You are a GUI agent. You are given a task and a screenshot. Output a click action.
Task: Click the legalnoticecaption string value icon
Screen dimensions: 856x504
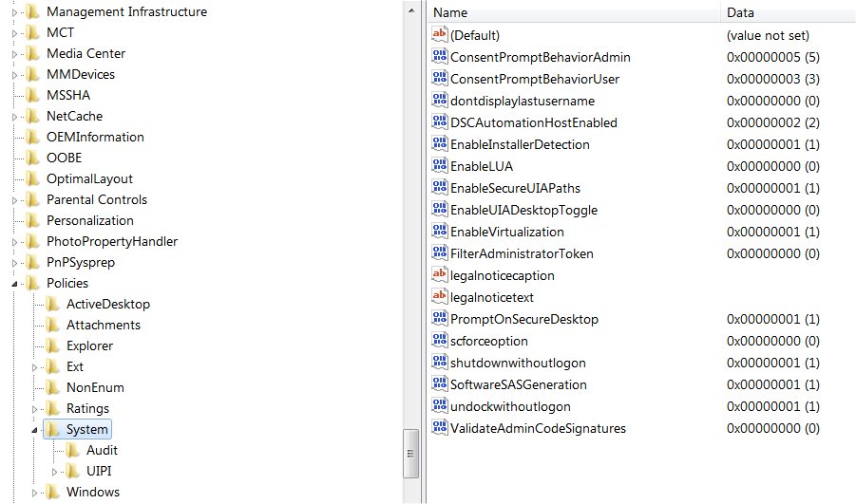click(439, 275)
